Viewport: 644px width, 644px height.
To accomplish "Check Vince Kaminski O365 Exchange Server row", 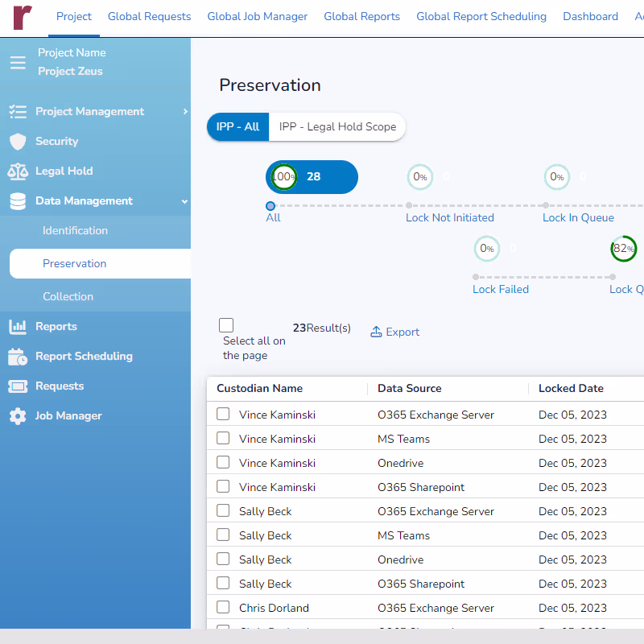I will pyautogui.click(x=223, y=414).
